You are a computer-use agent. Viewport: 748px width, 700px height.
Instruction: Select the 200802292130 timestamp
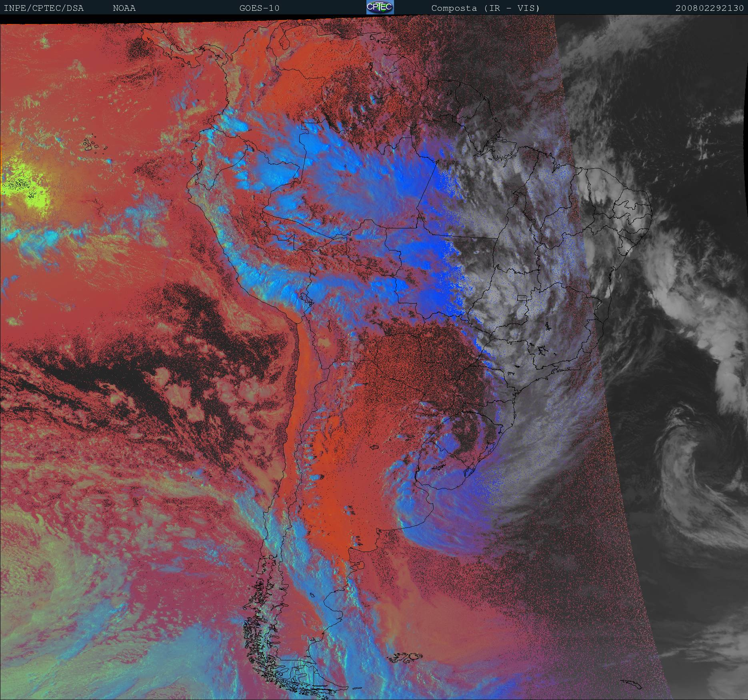click(x=709, y=8)
